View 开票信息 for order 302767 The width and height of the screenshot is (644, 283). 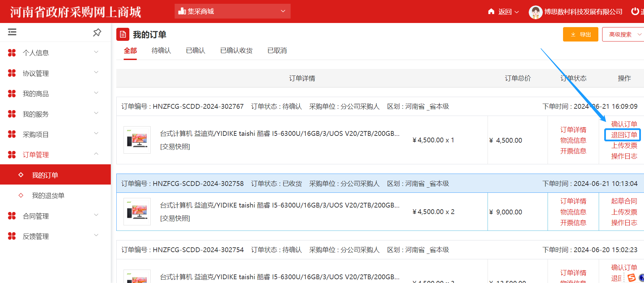[x=573, y=151]
